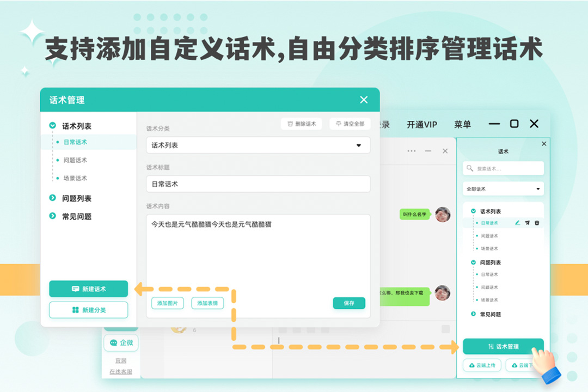The height and width of the screenshot is (392, 588).
Task: Click inside the 话术标题 input field
Action: pos(258,185)
